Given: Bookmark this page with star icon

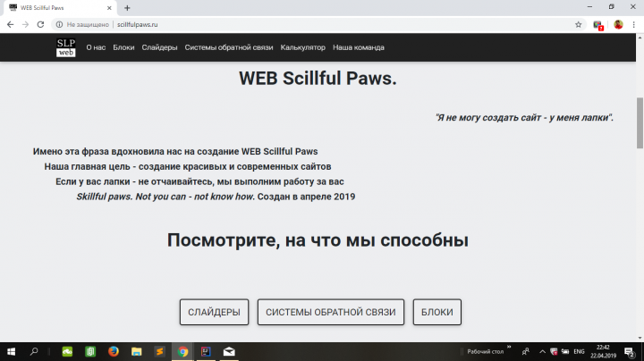Looking at the screenshot, I should (579, 25).
